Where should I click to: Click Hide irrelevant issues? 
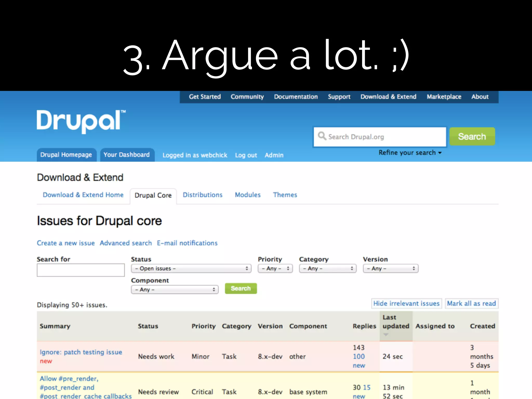point(407,303)
